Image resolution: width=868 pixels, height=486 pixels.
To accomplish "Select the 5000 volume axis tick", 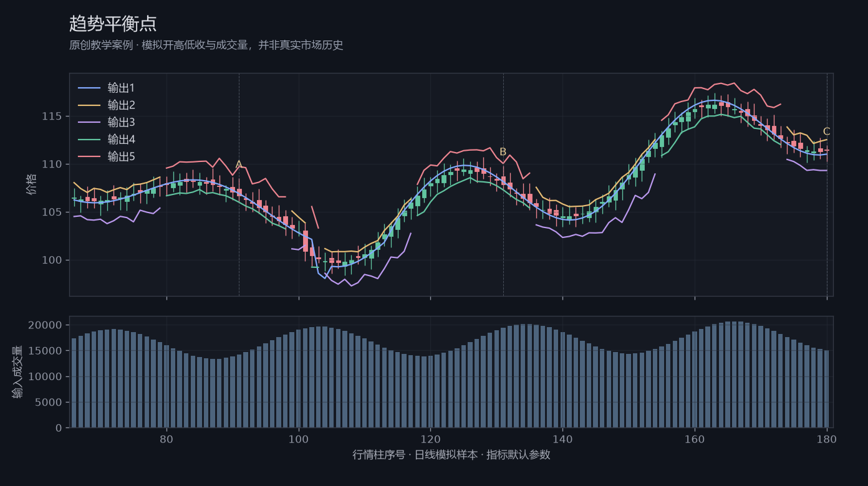I will point(49,403).
